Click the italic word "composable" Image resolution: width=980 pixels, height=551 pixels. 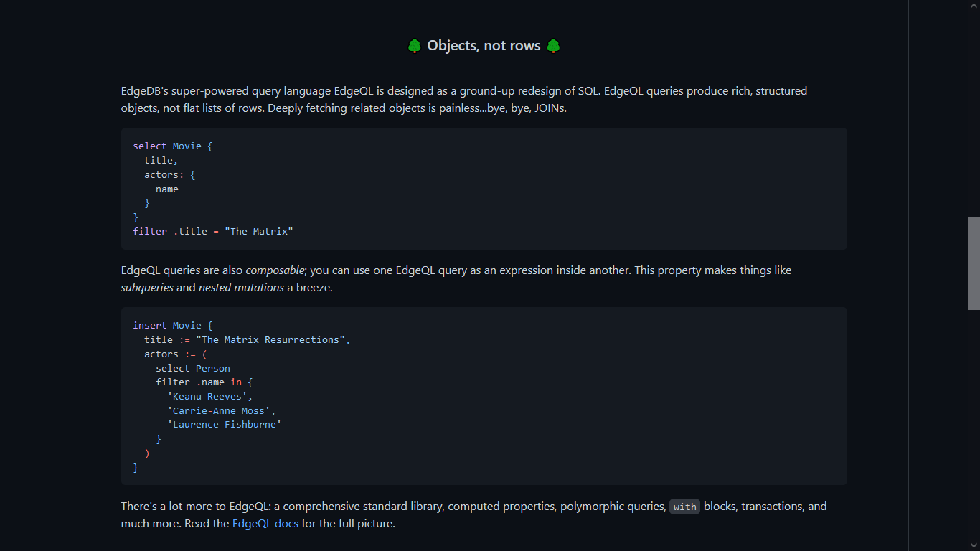tap(275, 270)
